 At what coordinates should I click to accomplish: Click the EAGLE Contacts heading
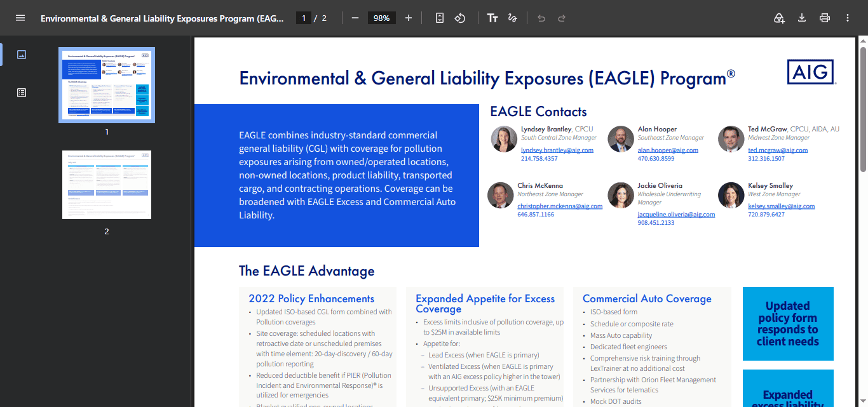(x=538, y=112)
